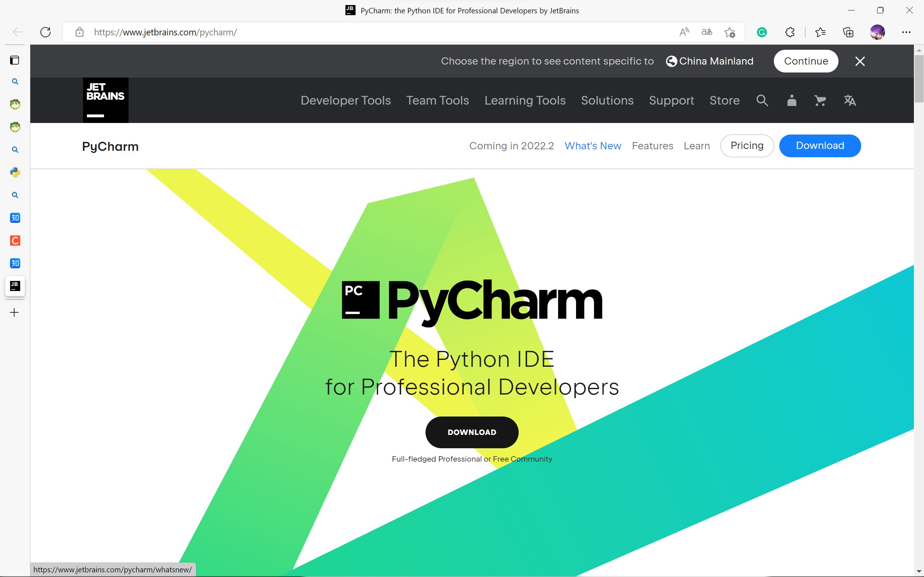Toggle the vertical tabs pane button
This screenshot has width=924, height=577.
[x=14, y=60]
